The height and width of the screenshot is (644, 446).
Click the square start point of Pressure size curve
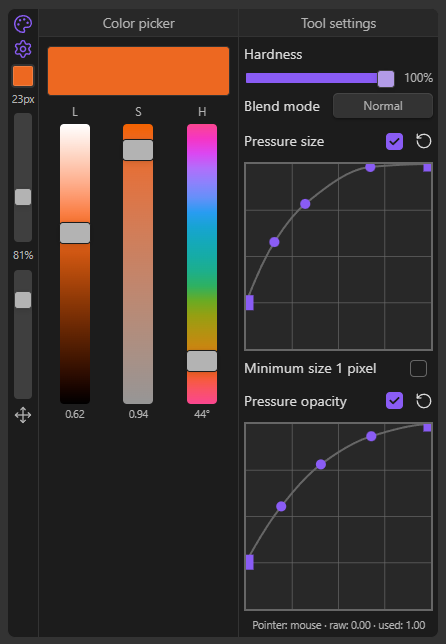pos(250,303)
